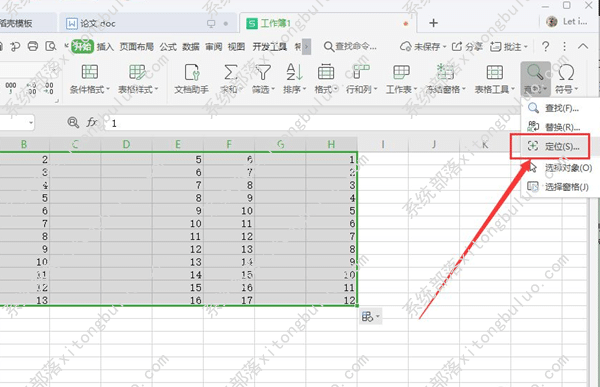Viewport: 600px width, 387px height.
Task: Select the Start (开始) ribbon tab
Action: point(82,47)
